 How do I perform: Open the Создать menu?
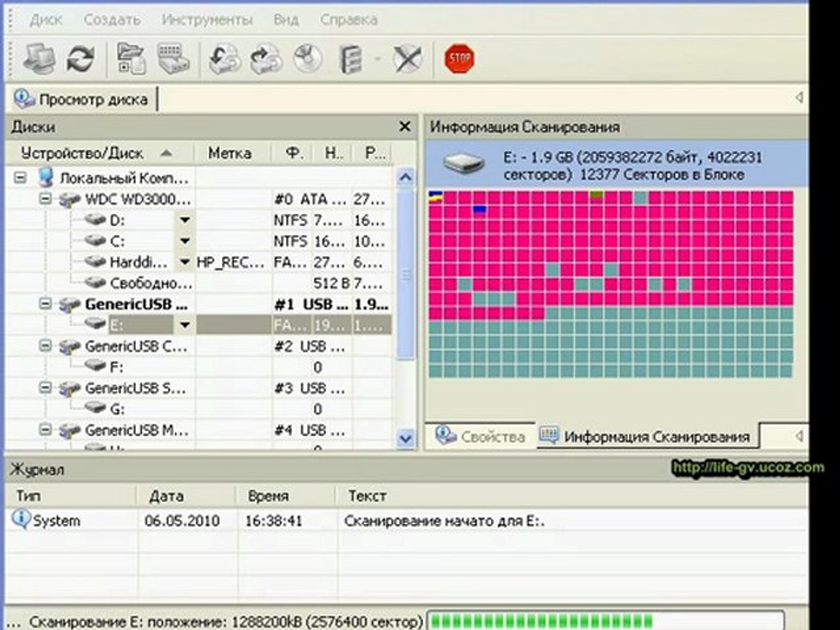(112, 19)
